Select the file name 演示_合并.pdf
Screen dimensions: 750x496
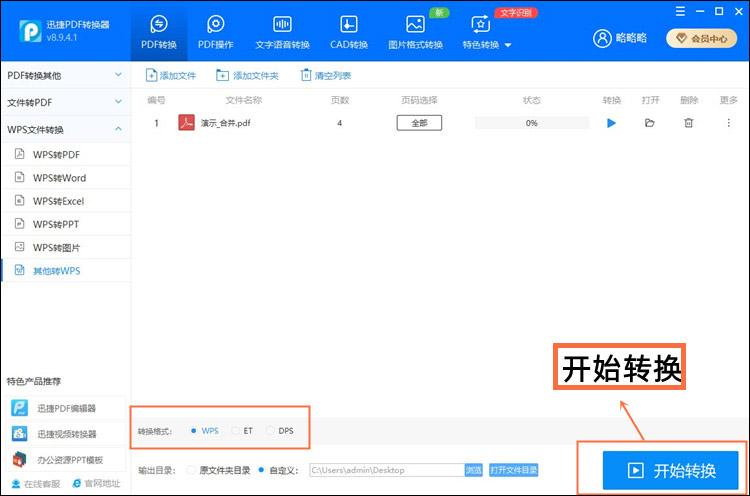coord(225,123)
